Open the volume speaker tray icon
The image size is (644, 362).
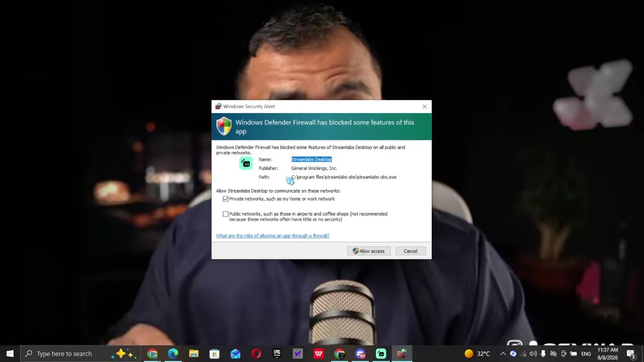[x=533, y=353]
